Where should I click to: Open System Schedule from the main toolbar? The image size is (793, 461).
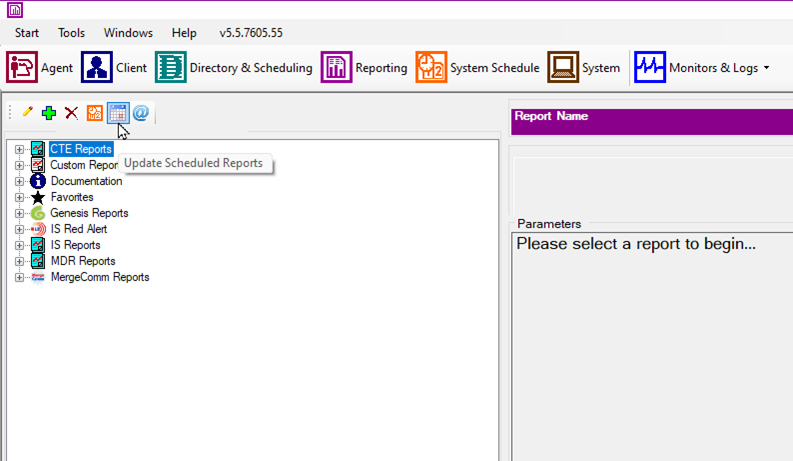[x=478, y=68]
